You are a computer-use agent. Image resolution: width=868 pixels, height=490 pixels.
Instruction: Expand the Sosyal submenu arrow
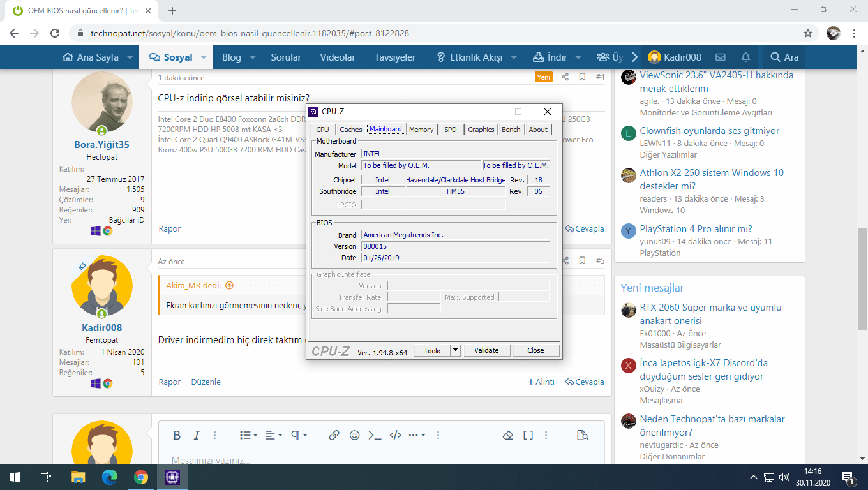pos(204,57)
